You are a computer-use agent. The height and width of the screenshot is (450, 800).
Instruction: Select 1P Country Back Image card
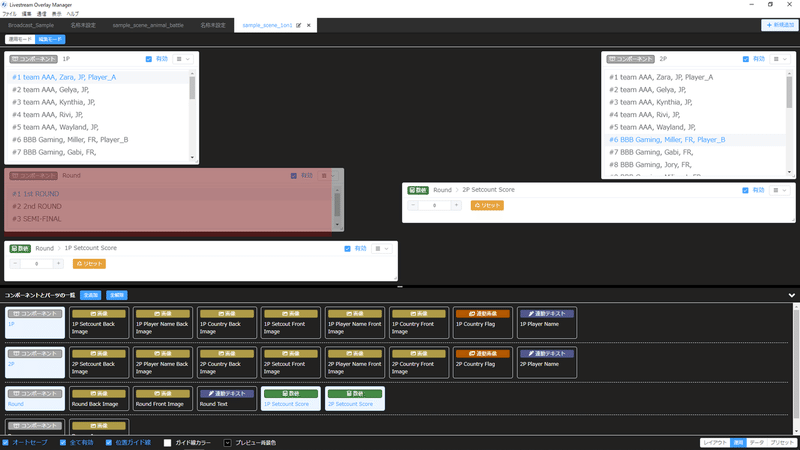point(227,322)
